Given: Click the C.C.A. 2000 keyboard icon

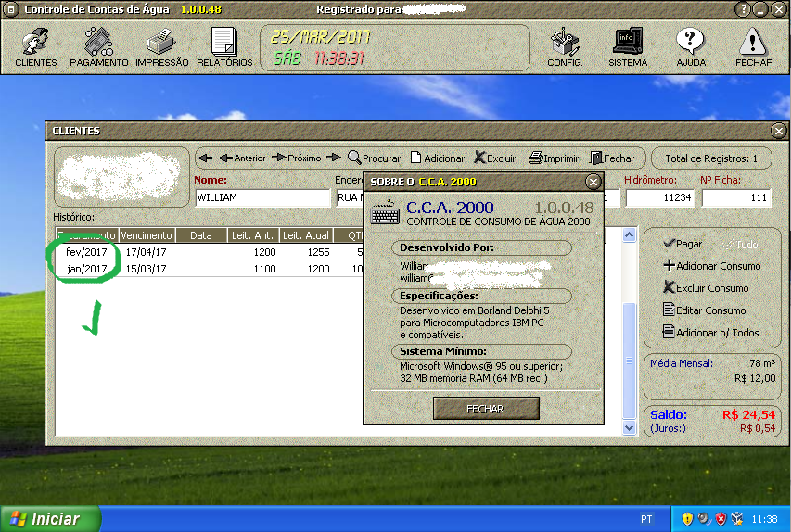Looking at the screenshot, I should point(386,213).
